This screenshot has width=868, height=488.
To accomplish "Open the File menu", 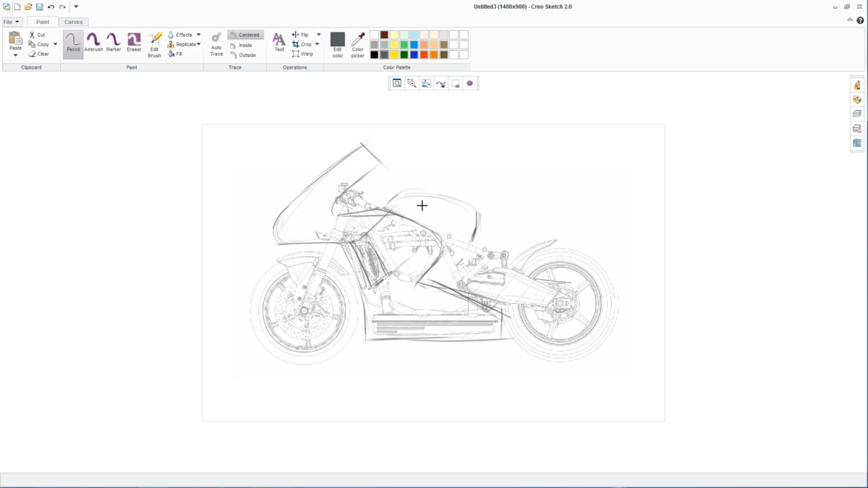I will (x=12, y=22).
